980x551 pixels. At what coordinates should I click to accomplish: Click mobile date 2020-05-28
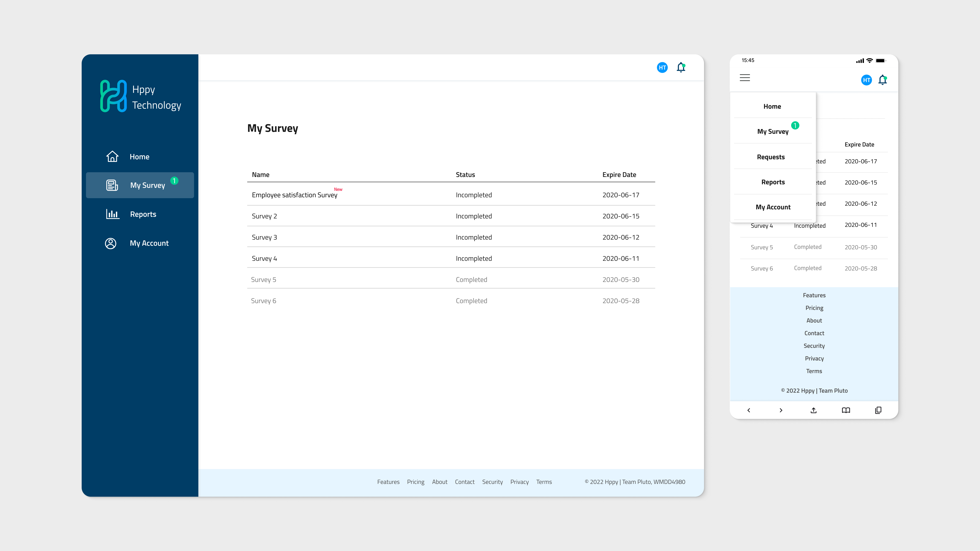pos(861,269)
